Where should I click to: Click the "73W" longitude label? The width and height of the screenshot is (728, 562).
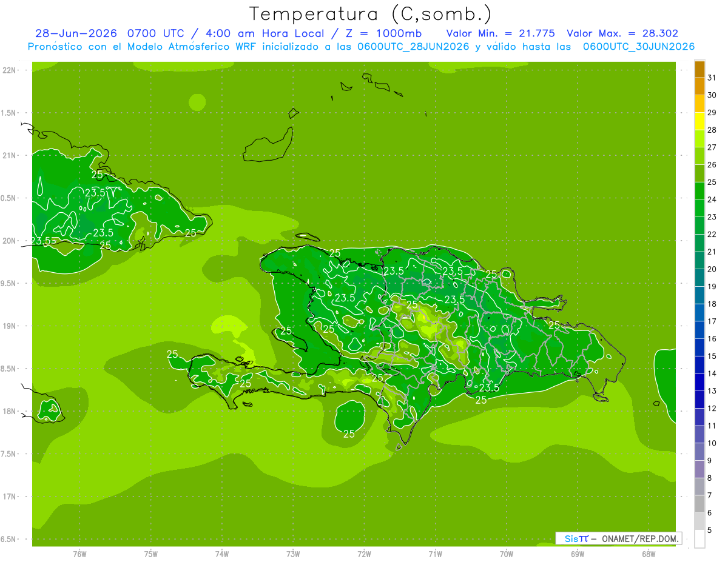[x=293, y=554]
